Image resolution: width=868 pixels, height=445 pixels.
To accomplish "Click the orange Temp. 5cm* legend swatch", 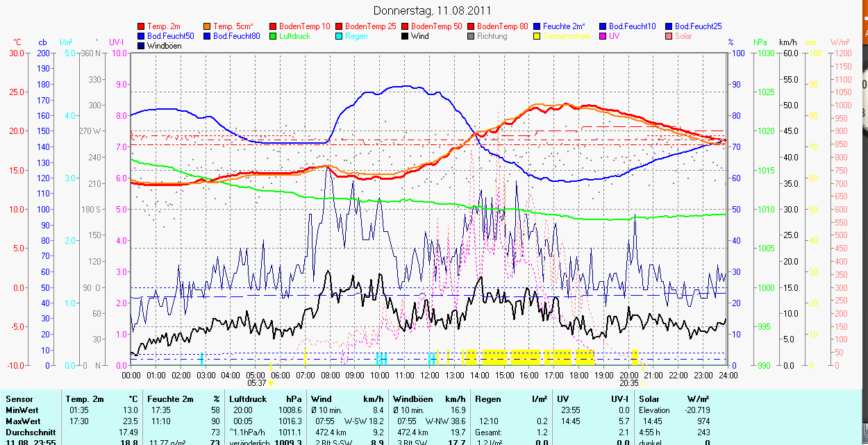I will [207, 26].
